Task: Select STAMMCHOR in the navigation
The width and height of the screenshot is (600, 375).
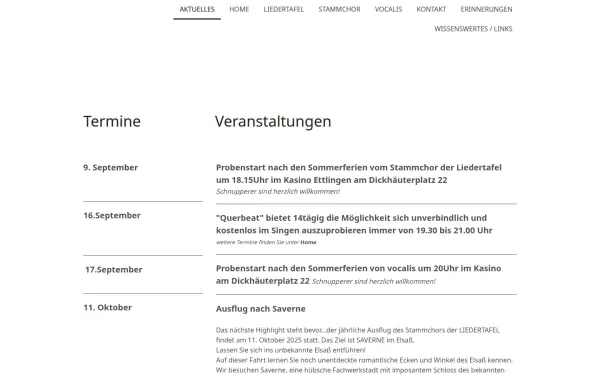Action: [339, 9]
